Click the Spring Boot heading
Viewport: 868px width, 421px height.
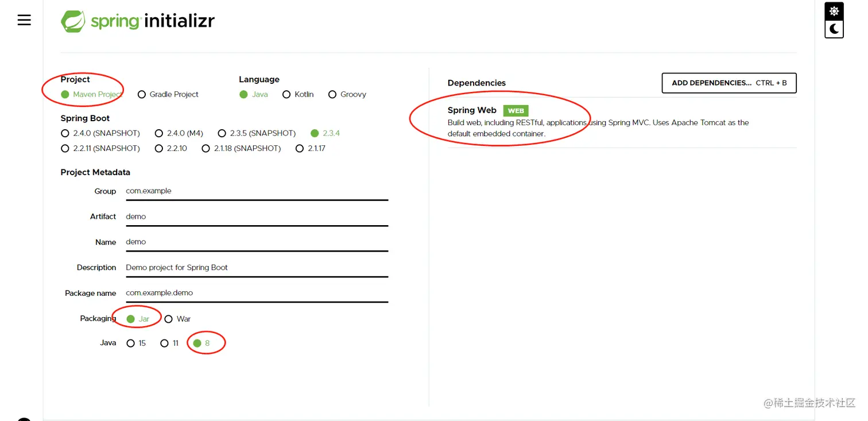85,118
